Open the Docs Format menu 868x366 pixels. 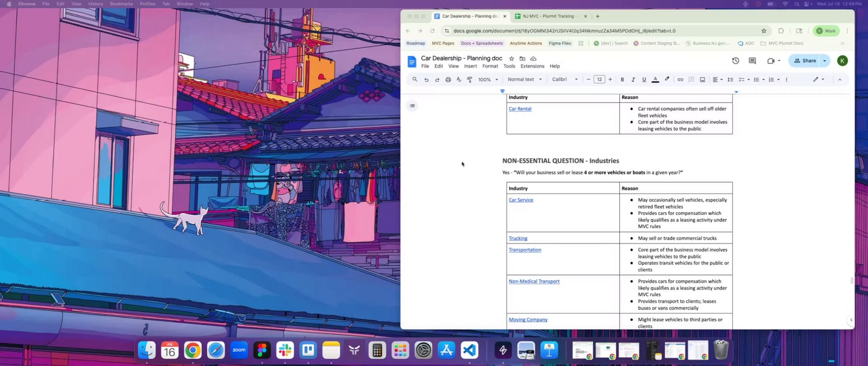(490, 67)
